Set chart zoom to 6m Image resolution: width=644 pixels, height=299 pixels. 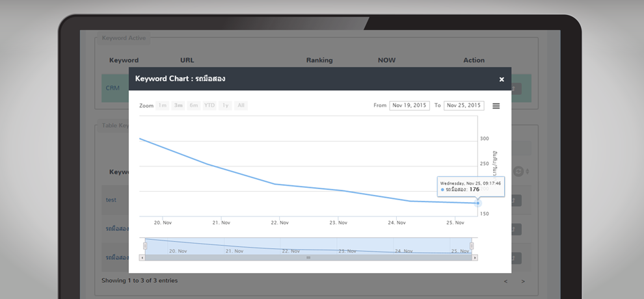[194, 105]
